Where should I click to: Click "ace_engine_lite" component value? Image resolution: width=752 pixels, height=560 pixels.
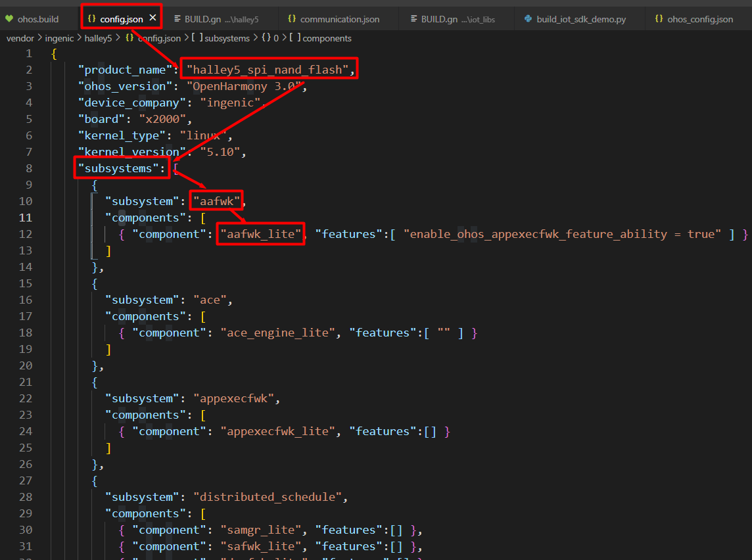click(277, 333)
